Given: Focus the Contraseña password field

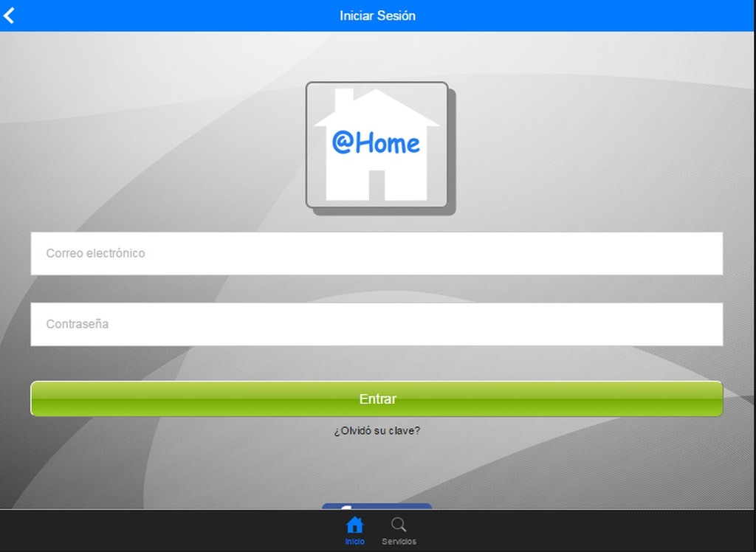Looking at the screenshot, I should (x=377, y=324).
